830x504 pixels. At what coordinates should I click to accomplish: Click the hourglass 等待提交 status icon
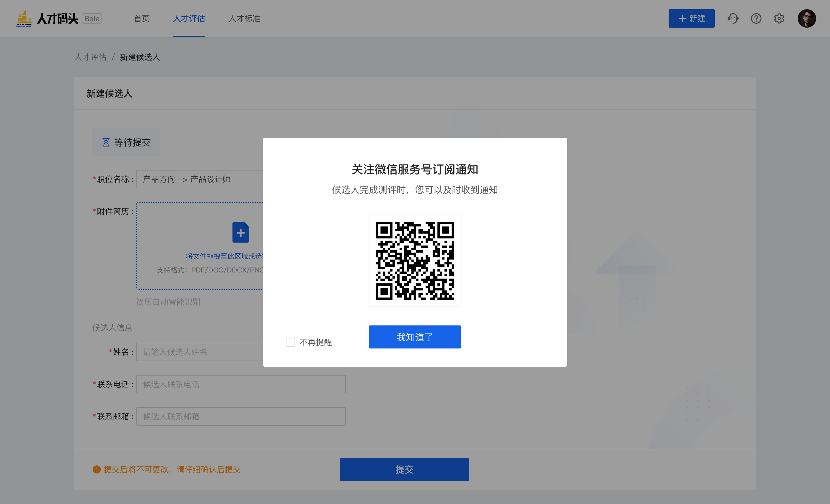(x=106, y=142)
